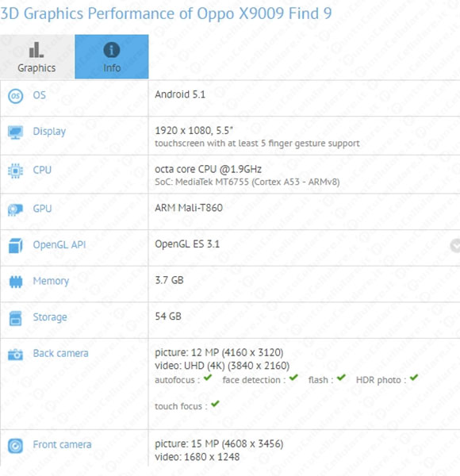Click the OpenGL API label

point(59,244)
